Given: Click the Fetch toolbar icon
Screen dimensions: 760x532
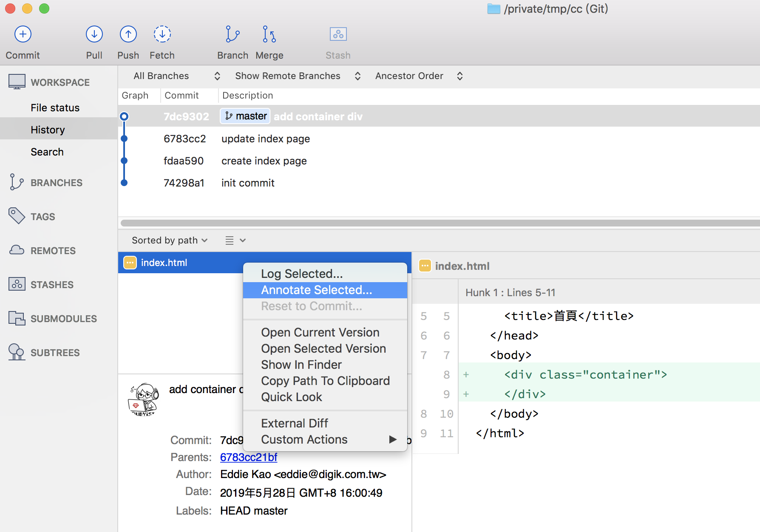Looking at the screenshot, I should point(162,34).
